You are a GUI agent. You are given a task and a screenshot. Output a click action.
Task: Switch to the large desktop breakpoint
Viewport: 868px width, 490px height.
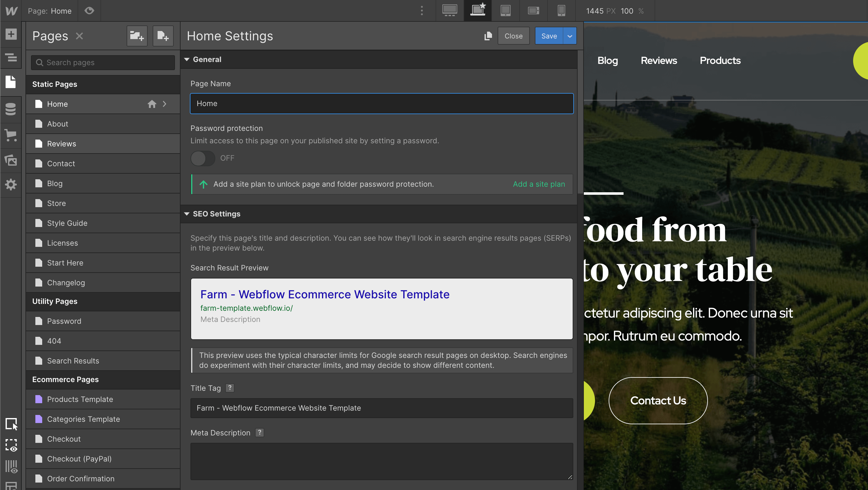[450, 11]
